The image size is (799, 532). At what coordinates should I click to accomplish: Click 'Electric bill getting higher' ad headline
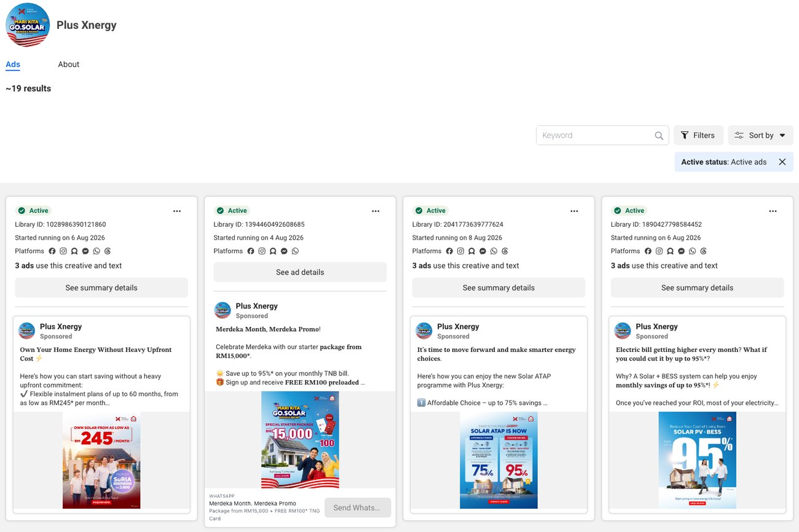tap(691, 354)
